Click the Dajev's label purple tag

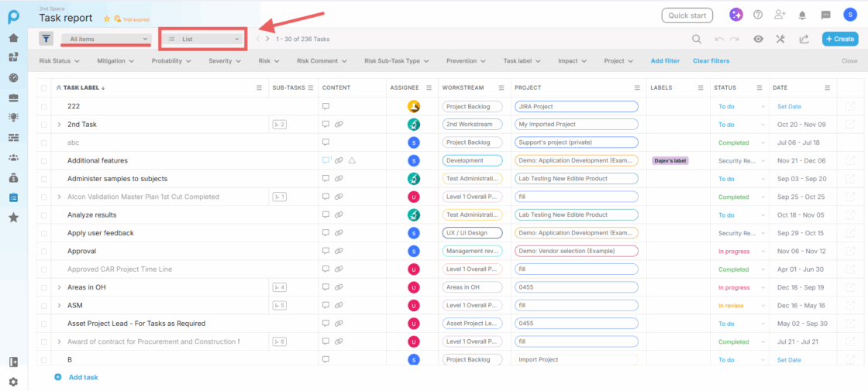pos(670,161)
